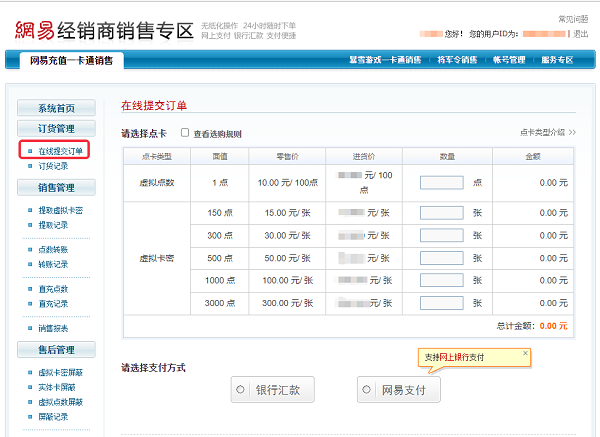Open the 将军令销售 nav item
This screenshot has width=600, height=437.
(x=457, y=60)
